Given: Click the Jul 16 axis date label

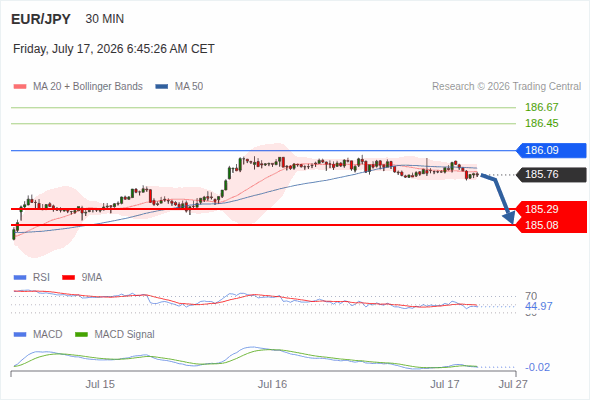Looking at the screenshot, I should [x=272, y=384].
